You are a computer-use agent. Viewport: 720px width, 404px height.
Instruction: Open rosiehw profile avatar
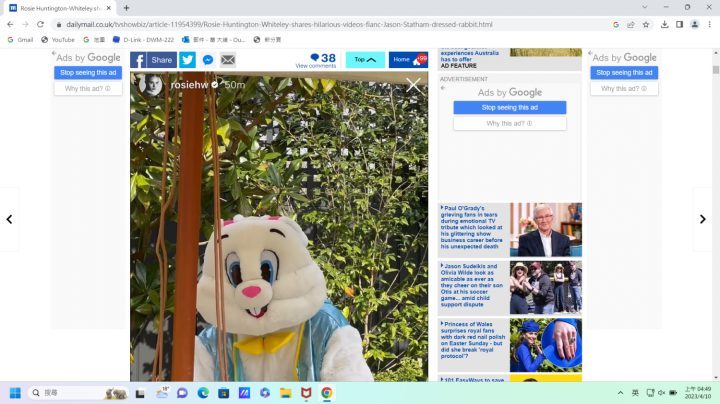[152, 84]
